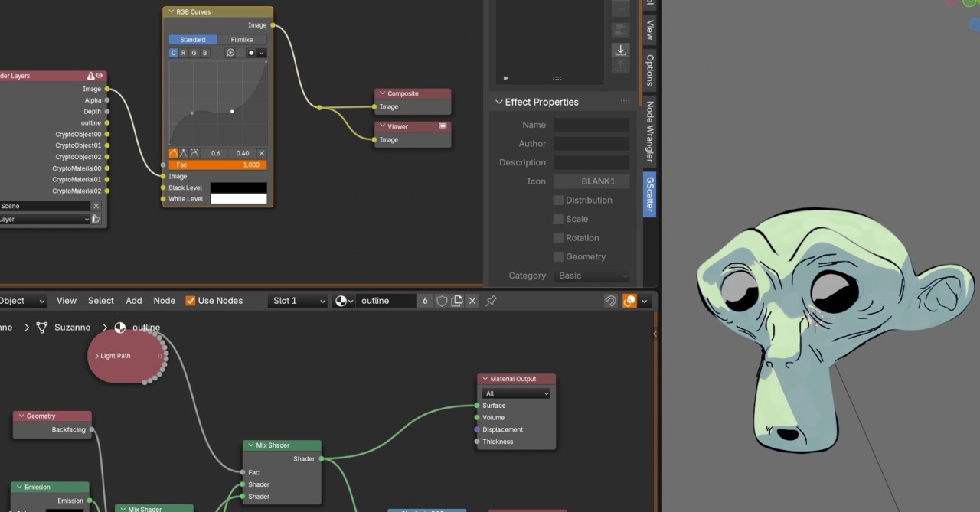Clear the Scene field with the X
This screenshot has height=512, width=980.
click(x=96, y=206)
